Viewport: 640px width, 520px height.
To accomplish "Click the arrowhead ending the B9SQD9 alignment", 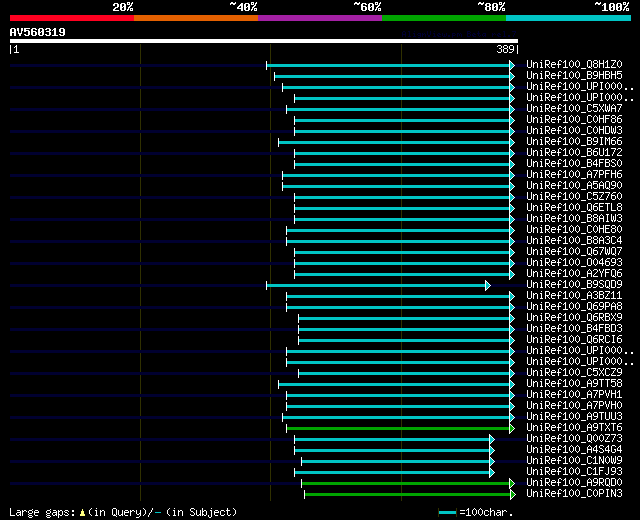I will [488, 286].
